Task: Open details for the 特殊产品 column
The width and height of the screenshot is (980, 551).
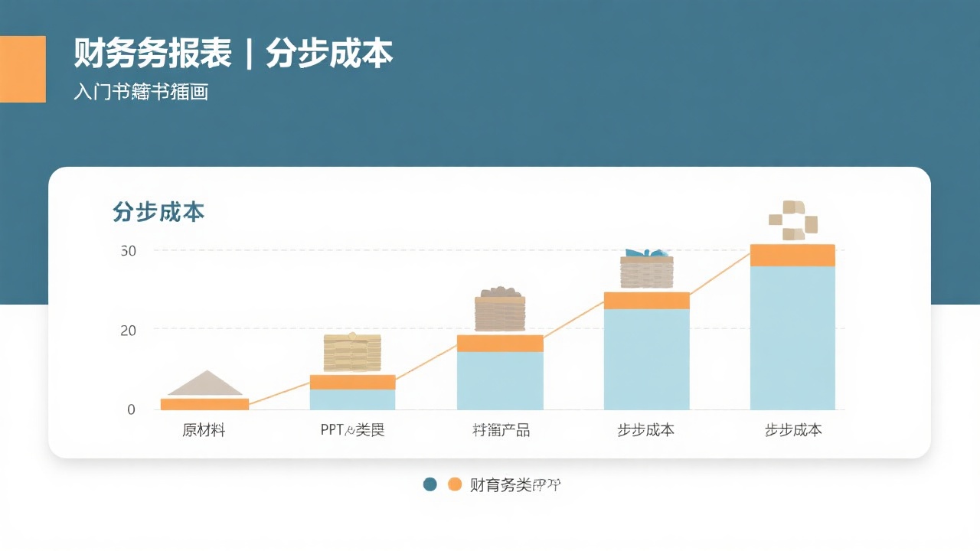Action: (500, 371)
